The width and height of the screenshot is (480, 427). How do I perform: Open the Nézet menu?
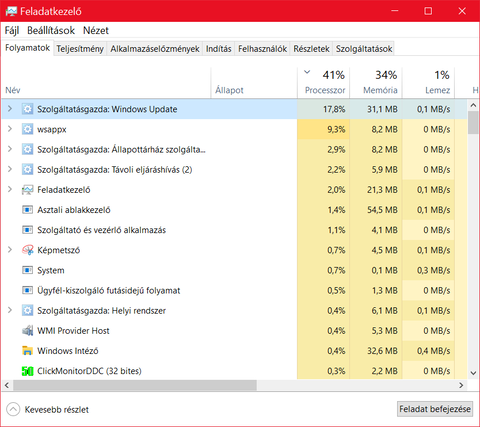point(96,31)
